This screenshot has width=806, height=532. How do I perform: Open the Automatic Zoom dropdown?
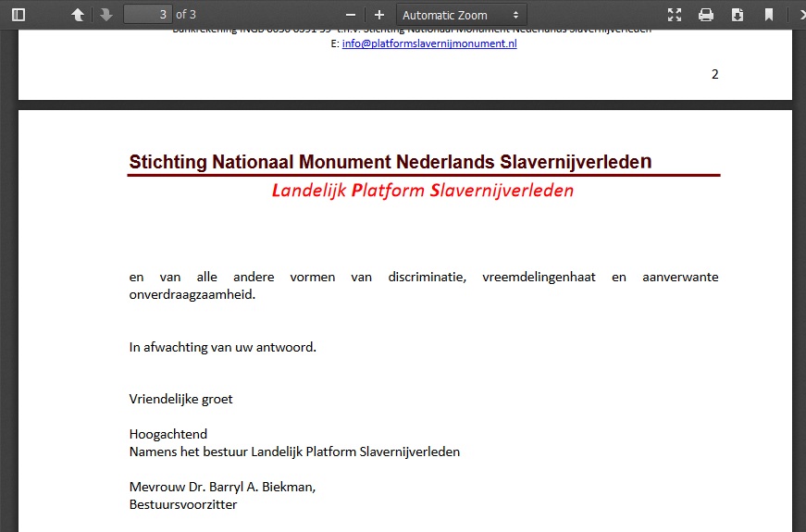coord(461,15)
